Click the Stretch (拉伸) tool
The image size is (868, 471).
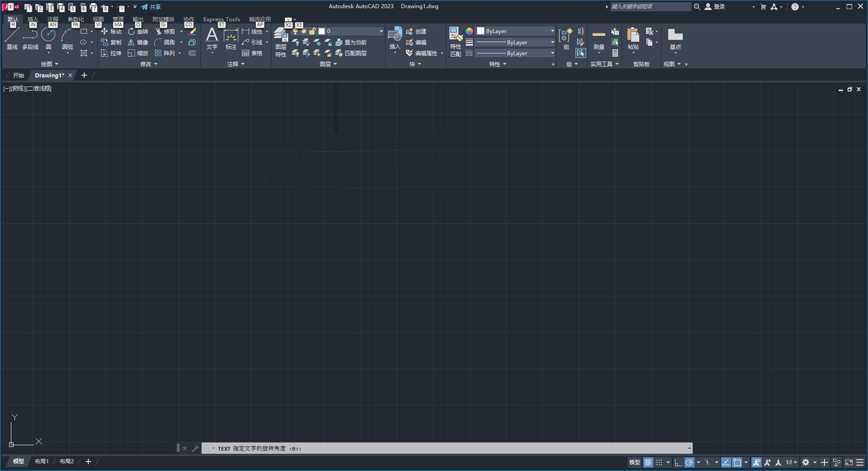point(111,53)
